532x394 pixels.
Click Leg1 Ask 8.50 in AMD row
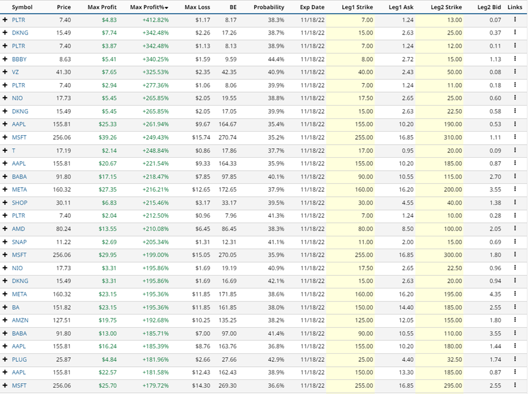(x=408, y=229)
